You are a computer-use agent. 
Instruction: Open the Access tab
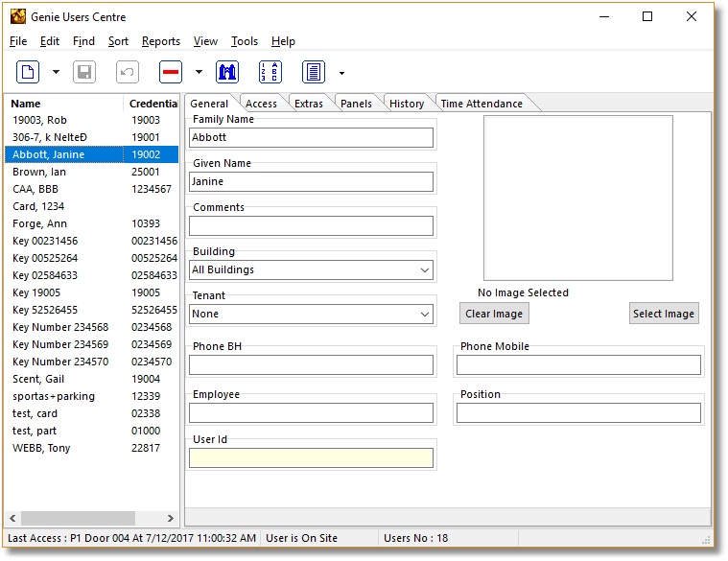click(261, 104)
